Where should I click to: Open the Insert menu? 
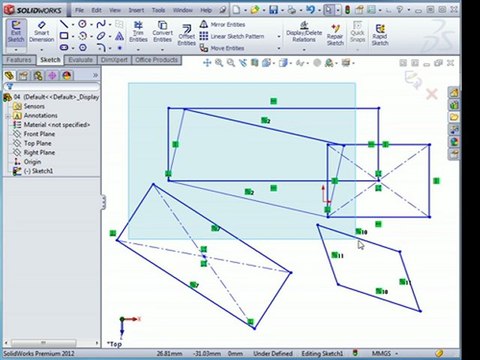click(136, 10)
